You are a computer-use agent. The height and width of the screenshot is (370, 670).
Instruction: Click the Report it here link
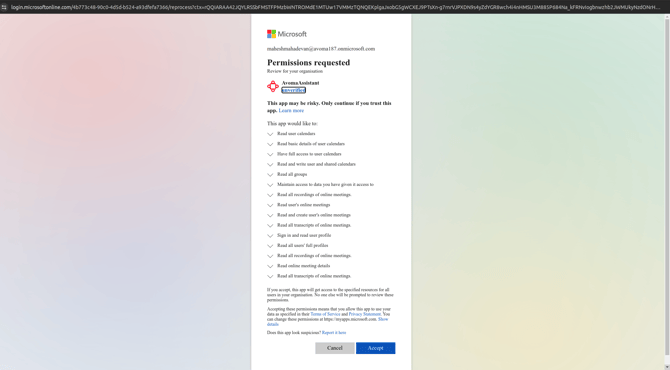point(334,332)
